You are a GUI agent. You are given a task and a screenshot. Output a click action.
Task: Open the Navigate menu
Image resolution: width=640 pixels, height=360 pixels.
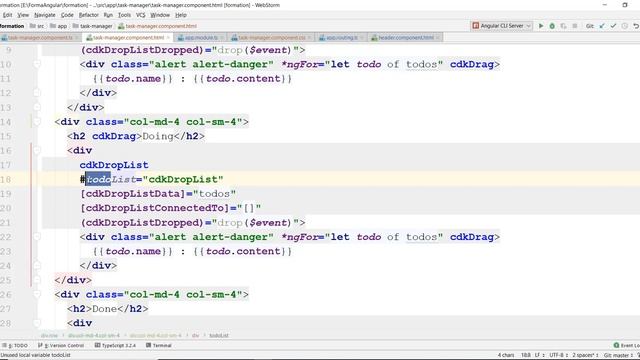(44, 15)
